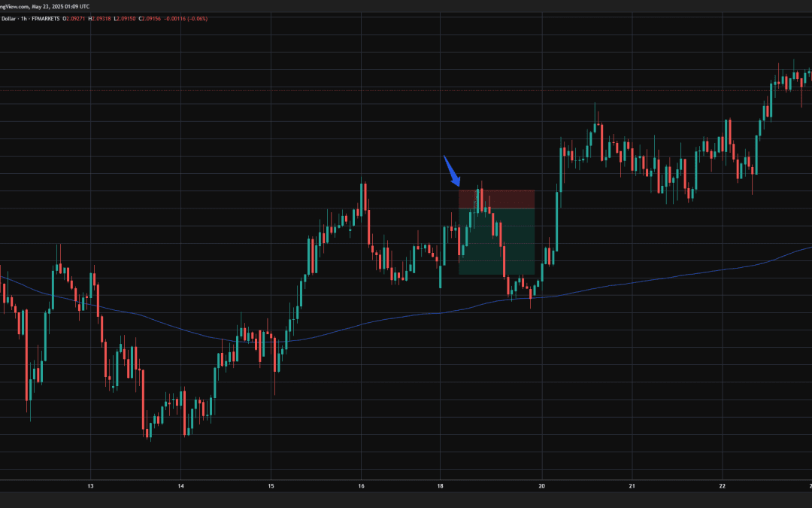
Task: Select the blue arrow annotation on the chart
Action: [454, 170]
